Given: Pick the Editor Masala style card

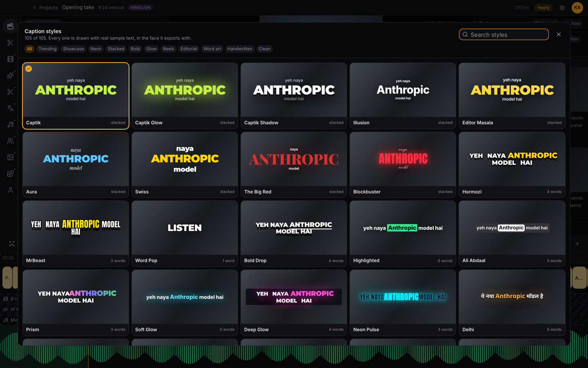Looking at the screenshot, I should click(512, 96).
